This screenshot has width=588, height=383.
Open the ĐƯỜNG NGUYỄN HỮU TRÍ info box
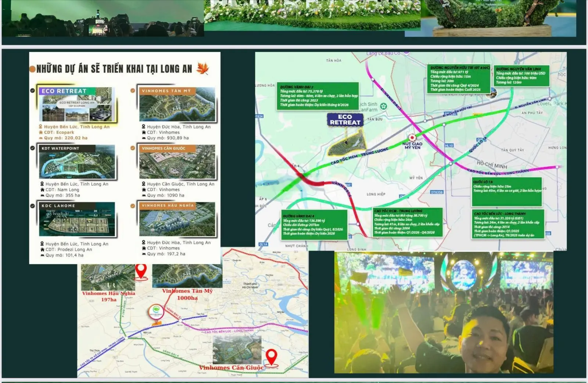point(459,78)
